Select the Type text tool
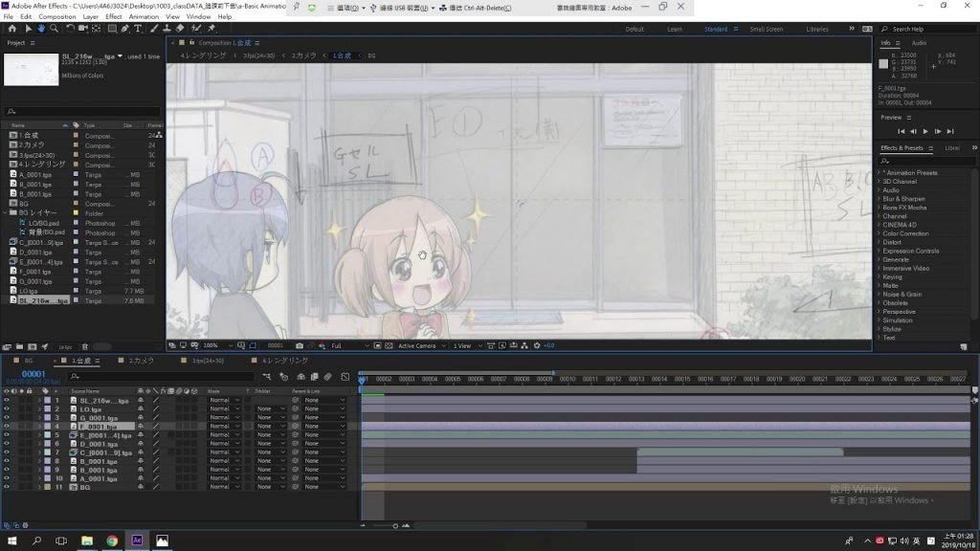 tap(138, 29)
